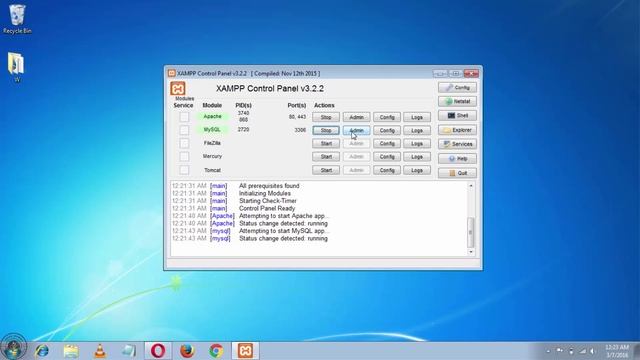This screenshot has height=360, width=640.
Task: Open XAMPP Help
Action: point(457,158)
